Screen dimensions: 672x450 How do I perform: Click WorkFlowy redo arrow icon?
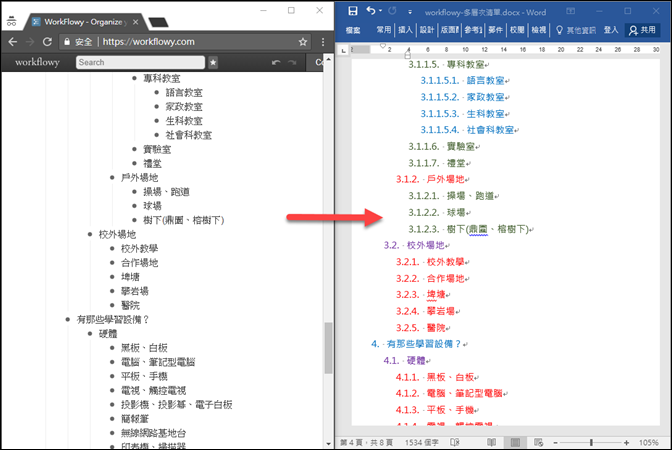[x=292, y=63]
